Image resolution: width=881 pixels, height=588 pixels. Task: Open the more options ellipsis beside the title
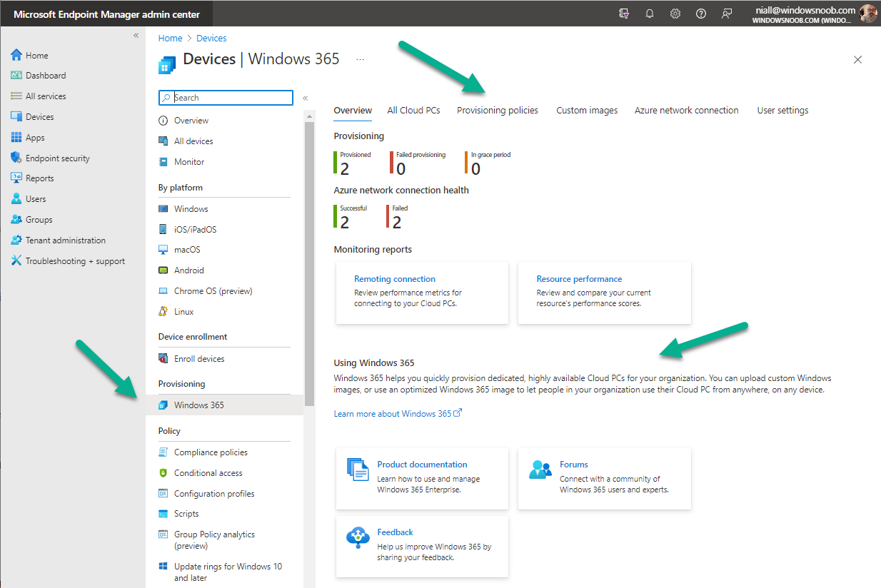click(361, 59)
